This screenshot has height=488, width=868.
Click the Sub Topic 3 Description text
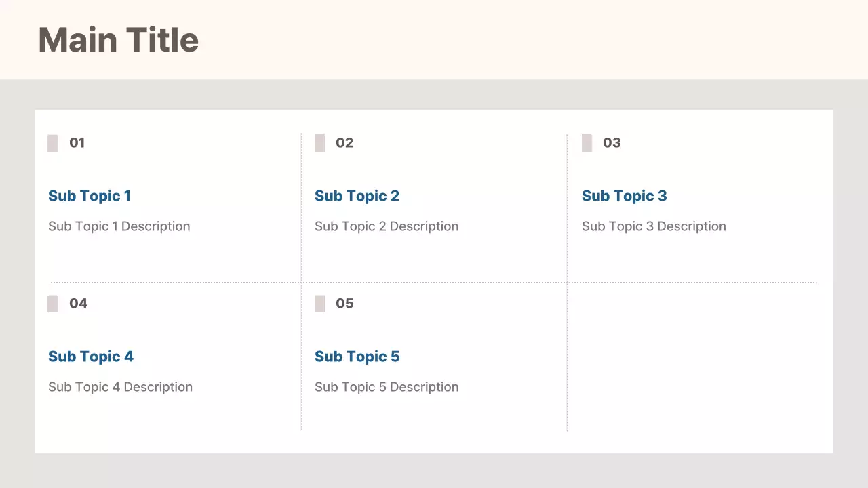[x=654, y=226]
